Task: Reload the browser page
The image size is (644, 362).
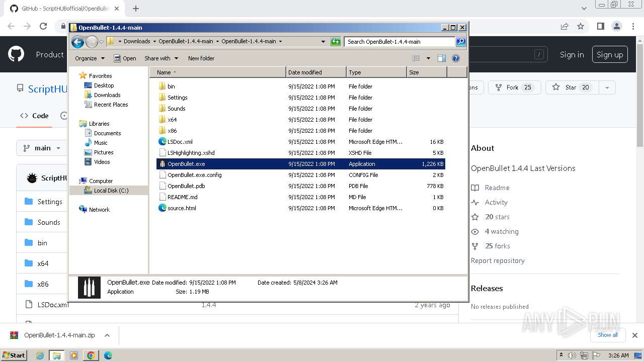Action: [x=43, y=26]
